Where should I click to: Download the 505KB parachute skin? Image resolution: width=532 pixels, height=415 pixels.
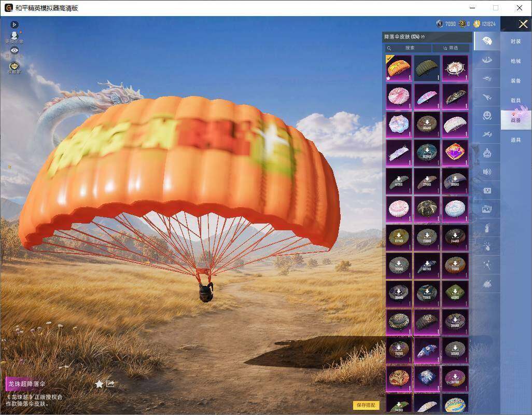455,350
